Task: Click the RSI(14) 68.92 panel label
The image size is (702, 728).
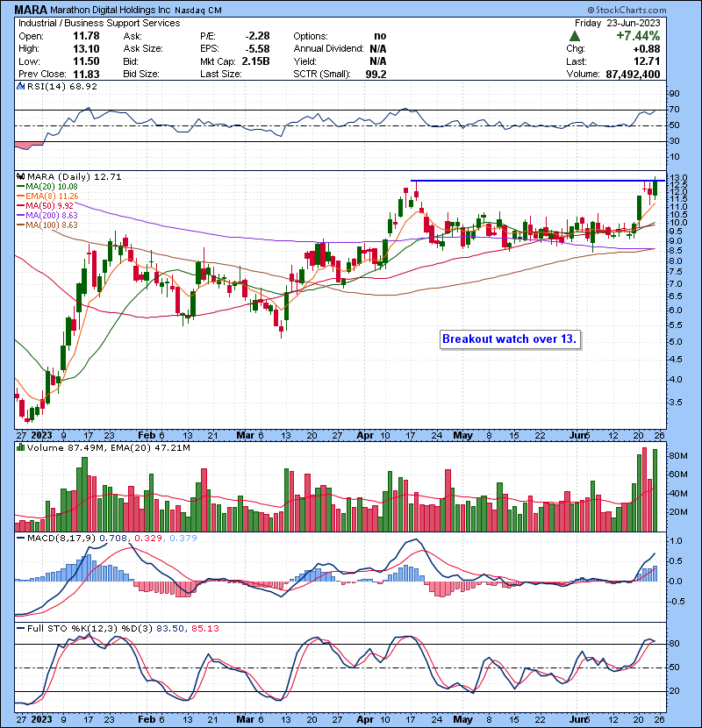Action: point(61,86)
